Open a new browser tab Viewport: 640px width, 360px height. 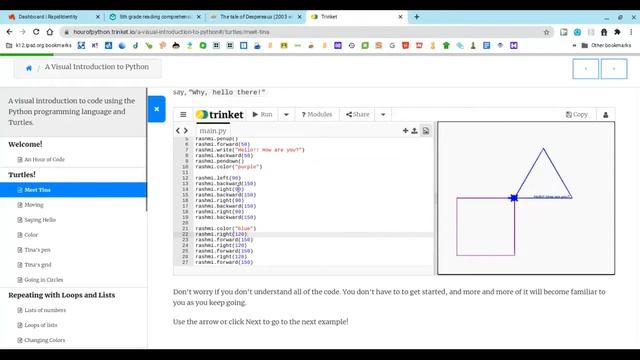(x=416, y=17)
